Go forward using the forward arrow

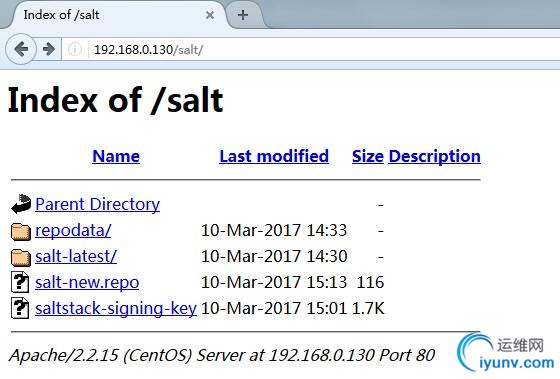[49, 49]
